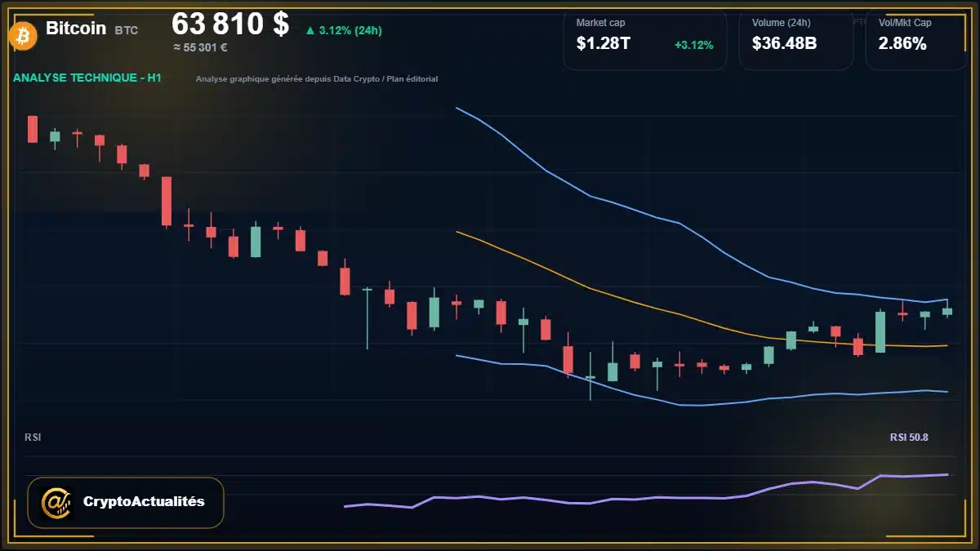Click the CryptoActualités brand name
Screen dimensions: 980x551
pyautogui.click(x=144, y=502)
